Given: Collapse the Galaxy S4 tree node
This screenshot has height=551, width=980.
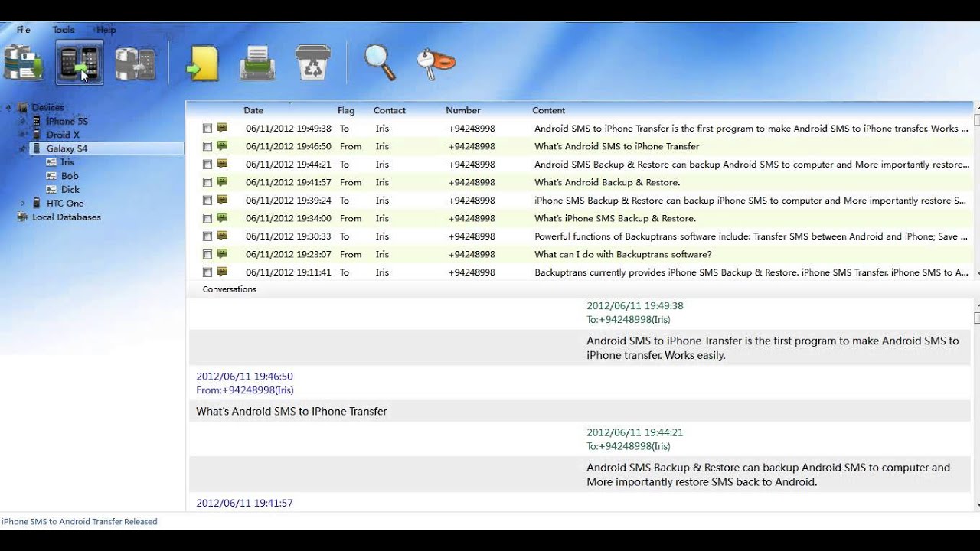Looking at the screenshot, I should tap(23, 148).
